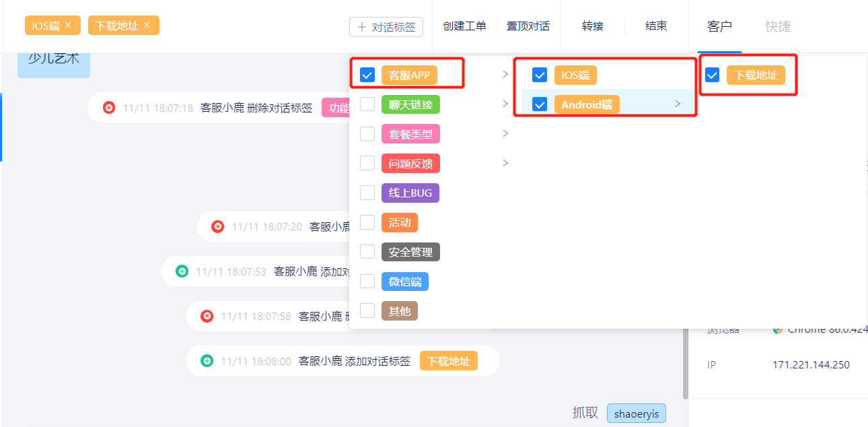Expand the 客服APP submenu arrow
The width and height of the screenshot is (868, 427).
pyautogui.click(x=505, y=75)
